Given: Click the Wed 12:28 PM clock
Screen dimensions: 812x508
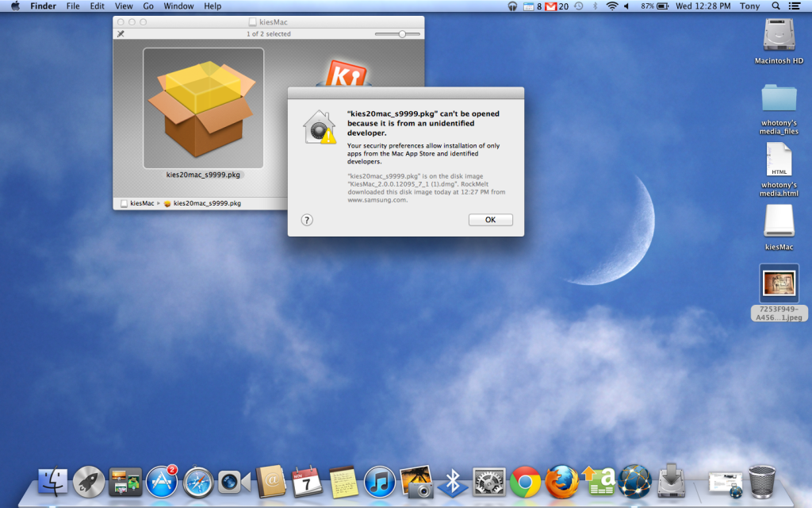Looking at the screenshot, I should tap(703, 6).
